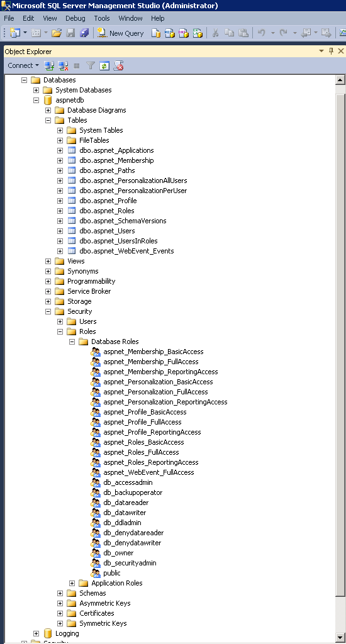Click the Refresh icon in Object Explorer
This screenshot has height=644, width=346.
[104, 65]
